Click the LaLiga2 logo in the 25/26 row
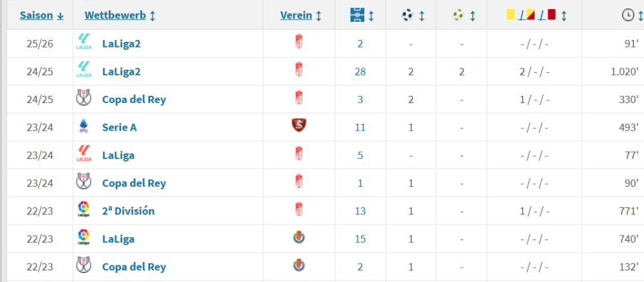 point(84,43)
